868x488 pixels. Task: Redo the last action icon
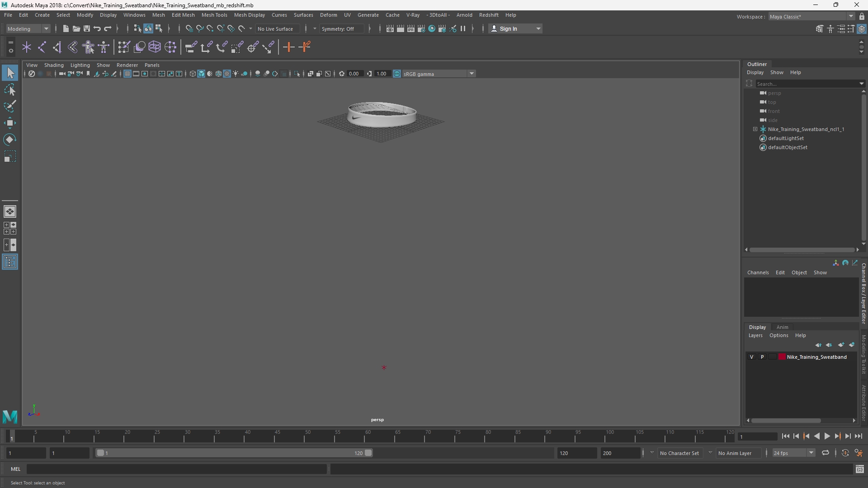pyautogui.click(x=108, y=28)
